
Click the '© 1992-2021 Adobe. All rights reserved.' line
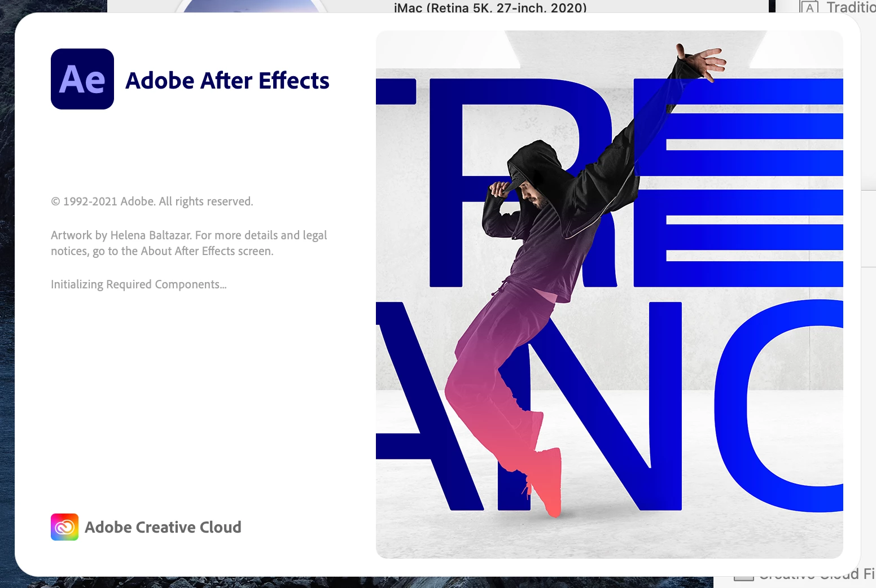[152, 201]
